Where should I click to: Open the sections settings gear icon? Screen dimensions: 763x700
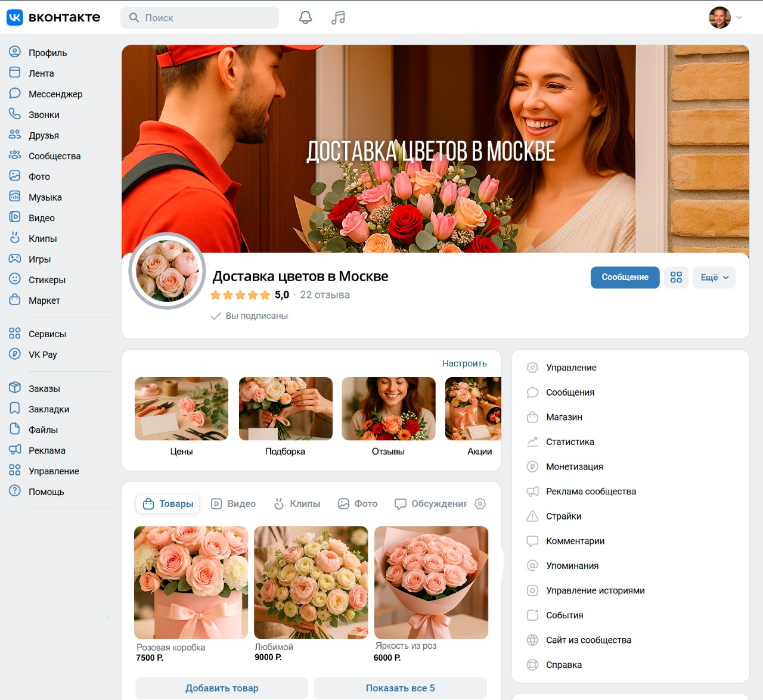click(x=480, y=504)
